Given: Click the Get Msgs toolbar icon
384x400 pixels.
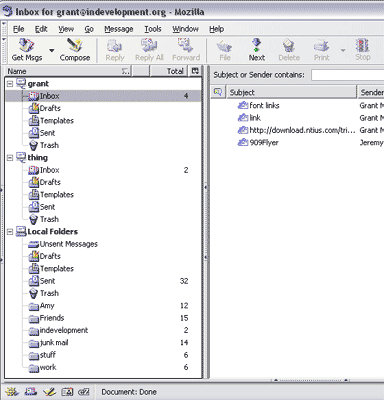Looking at the screenshot, I should 27,45.
